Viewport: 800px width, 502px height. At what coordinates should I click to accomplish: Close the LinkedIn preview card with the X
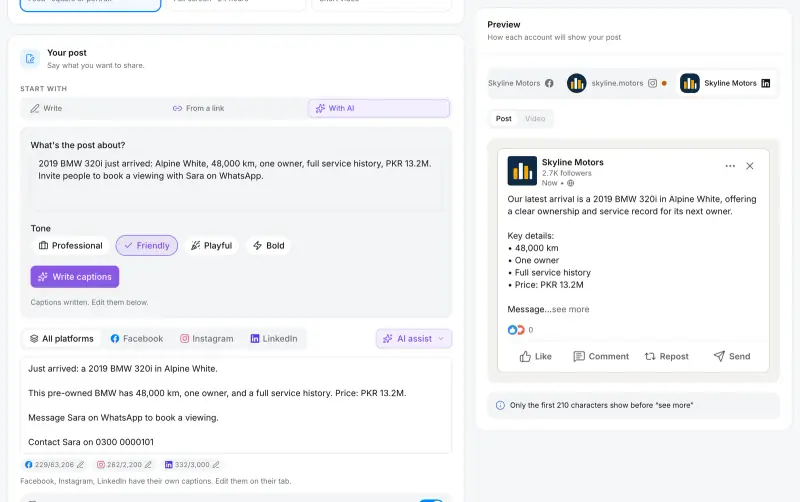coord(749,166)
